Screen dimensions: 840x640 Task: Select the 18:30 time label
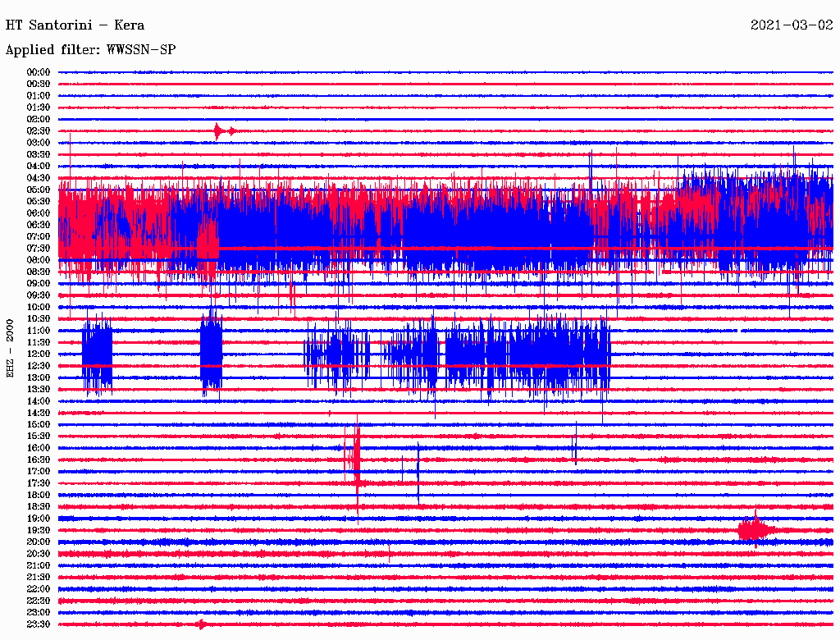(39, 506)
